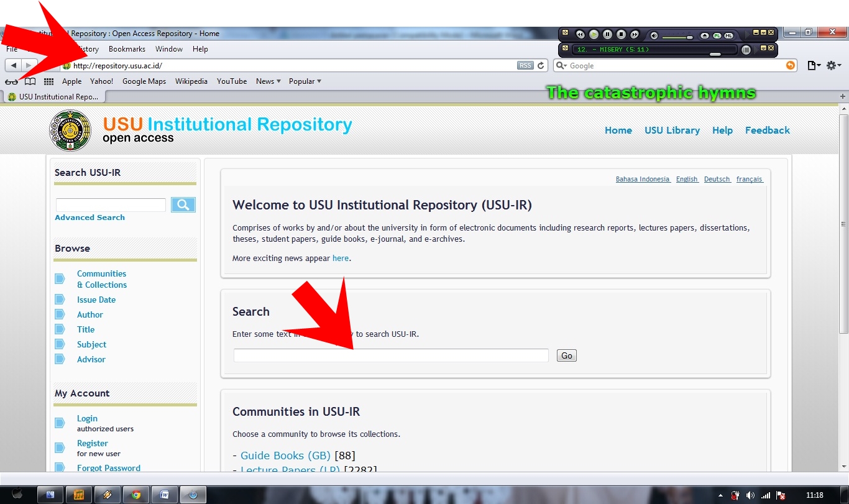849x504 pixels.
Task: Click sidebar magnifier search button
Action: 183,205
